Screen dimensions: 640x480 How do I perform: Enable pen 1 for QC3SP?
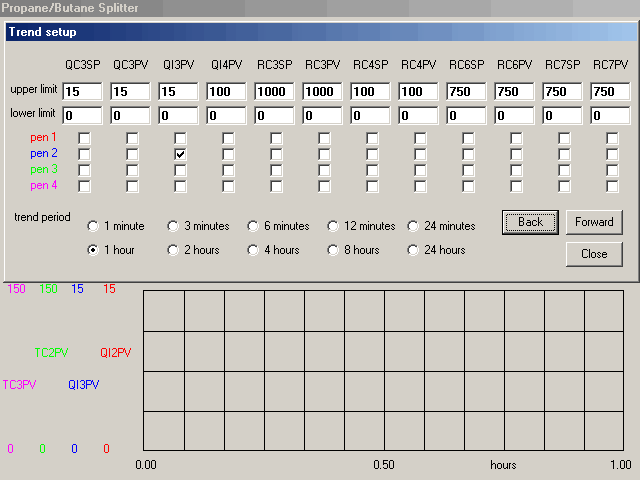pos(84,138)
